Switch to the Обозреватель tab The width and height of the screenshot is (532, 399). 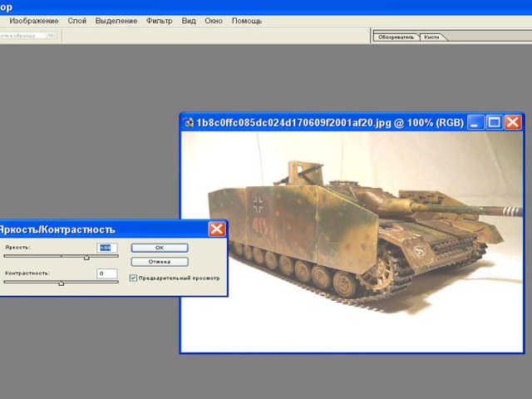pyautogui.click(x=396, y=37)
